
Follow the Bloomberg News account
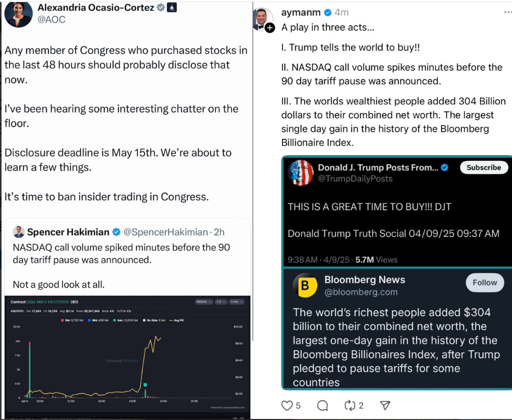(x=485, y=283)
